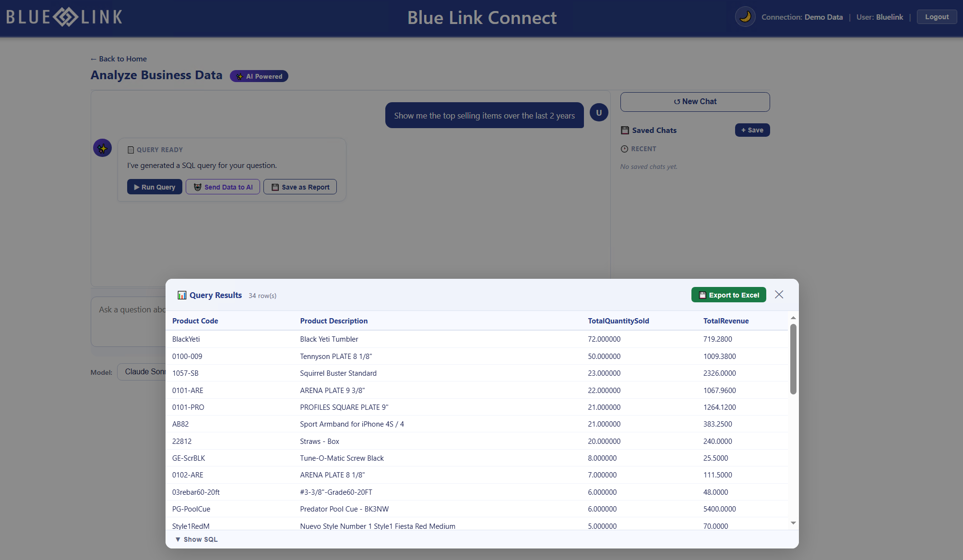Send Data to AI
963x560 pixels.
pyautogui.click(x=223, y=187)
